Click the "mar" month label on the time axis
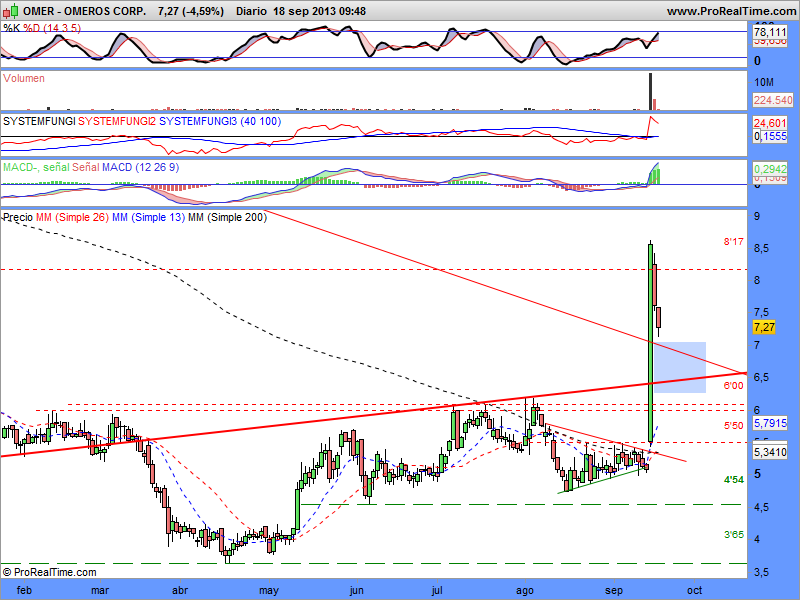800x600 pixels. (x=100, y=590)
